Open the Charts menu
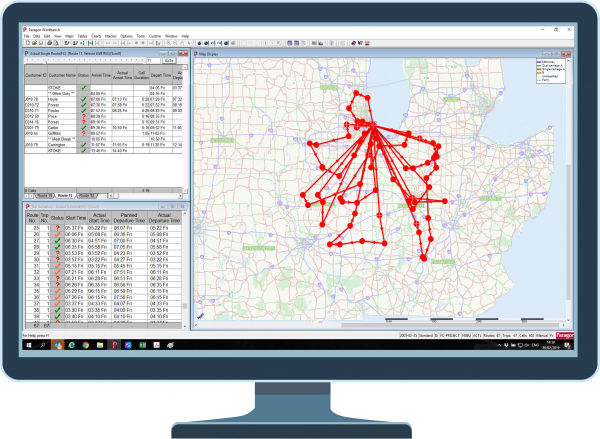The image size is (600, 439). 96,36
